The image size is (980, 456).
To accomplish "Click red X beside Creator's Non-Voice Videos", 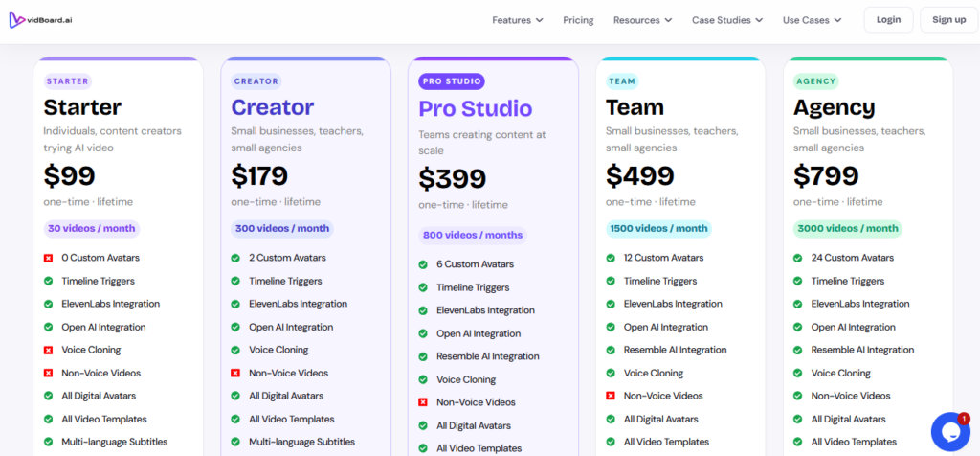I will [235, 373].
